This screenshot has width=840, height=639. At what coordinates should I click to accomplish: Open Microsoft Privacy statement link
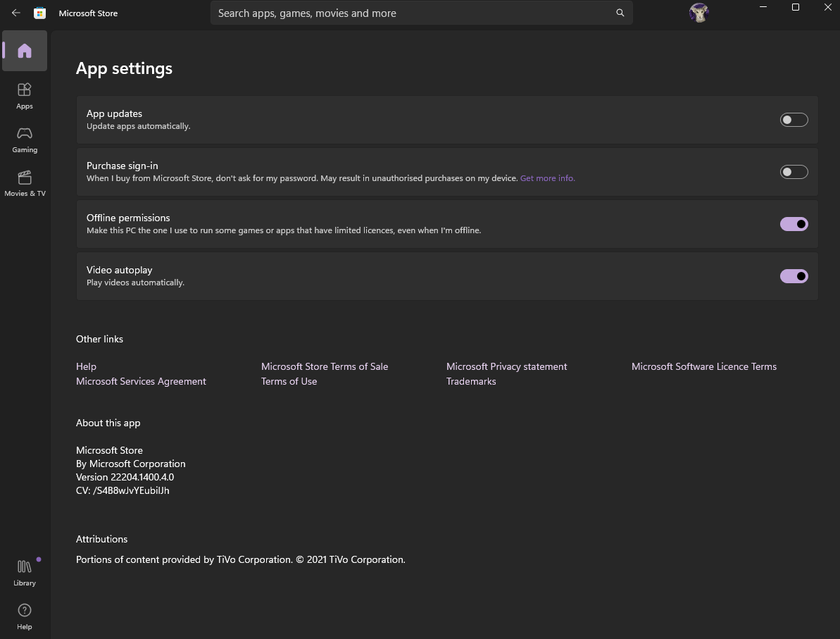click(506, 366)
